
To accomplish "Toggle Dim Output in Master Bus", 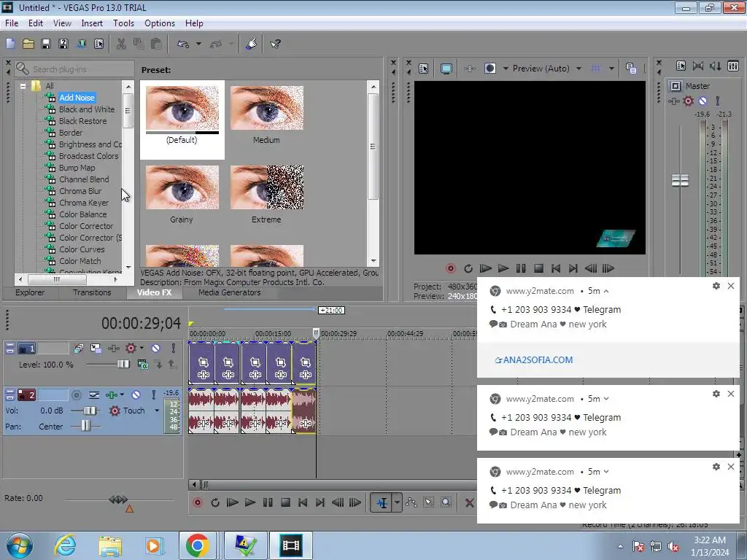I will (716, 66).
